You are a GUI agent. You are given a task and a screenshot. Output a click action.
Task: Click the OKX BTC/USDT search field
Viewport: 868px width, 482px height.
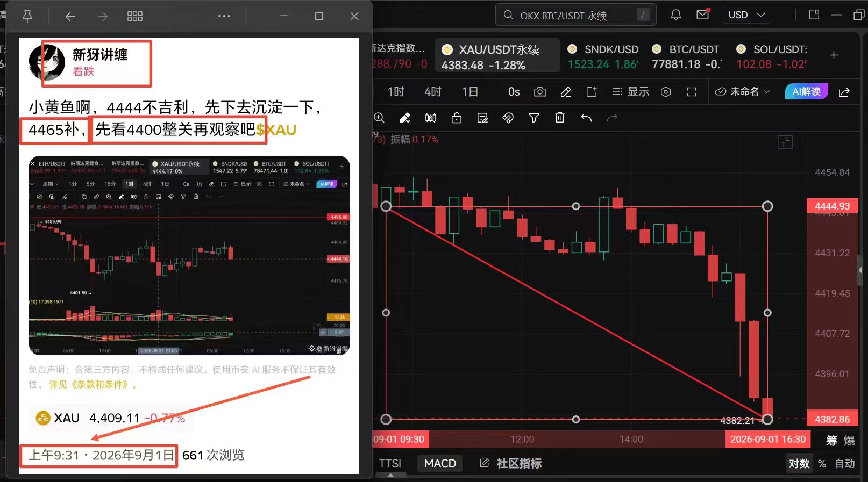[575, 15]
